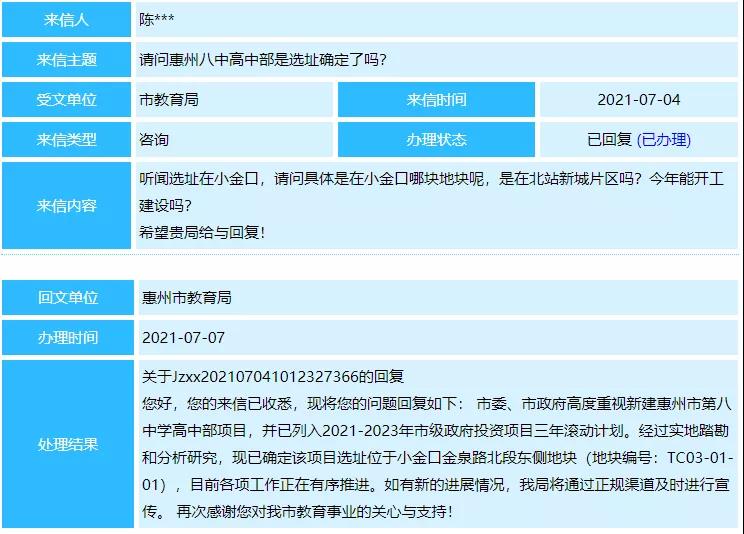The image size is (744, 534).
Task: Open the (已办理) status link
Action: [x=664, y=140]
